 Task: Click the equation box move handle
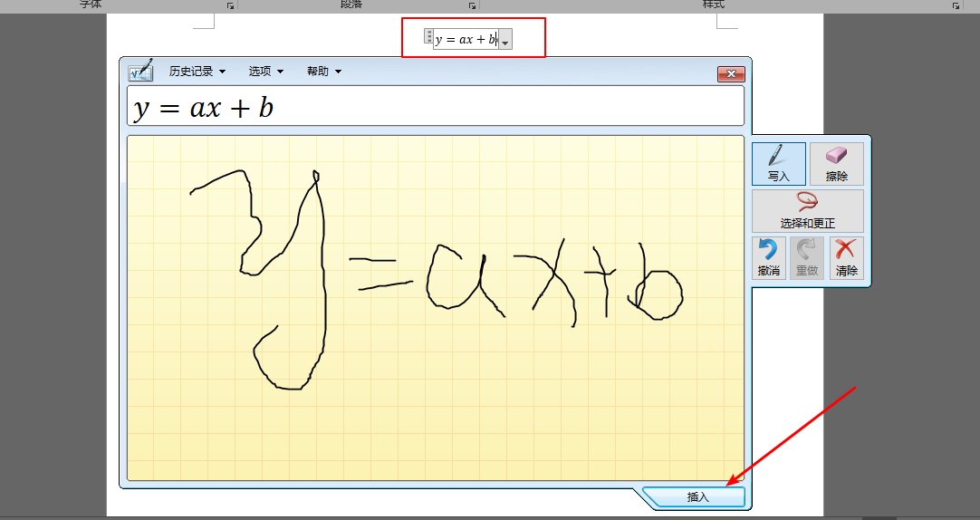pos(428,37)
